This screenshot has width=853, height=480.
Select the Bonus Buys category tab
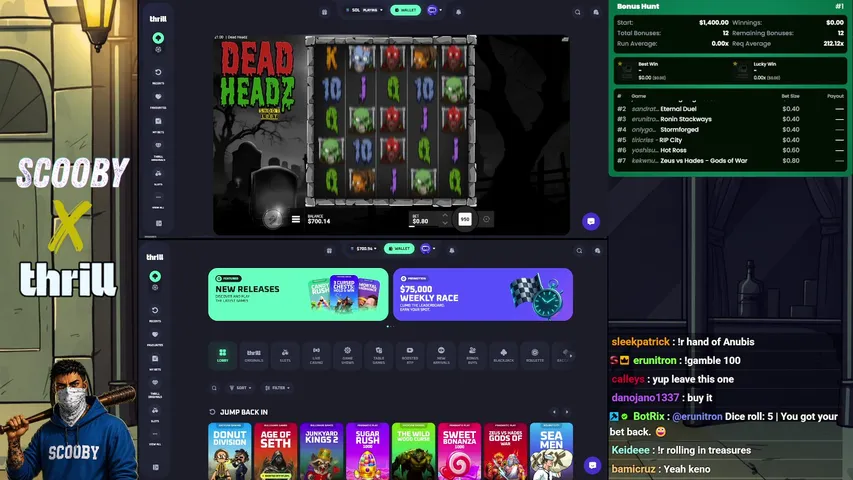pos(472,355)
